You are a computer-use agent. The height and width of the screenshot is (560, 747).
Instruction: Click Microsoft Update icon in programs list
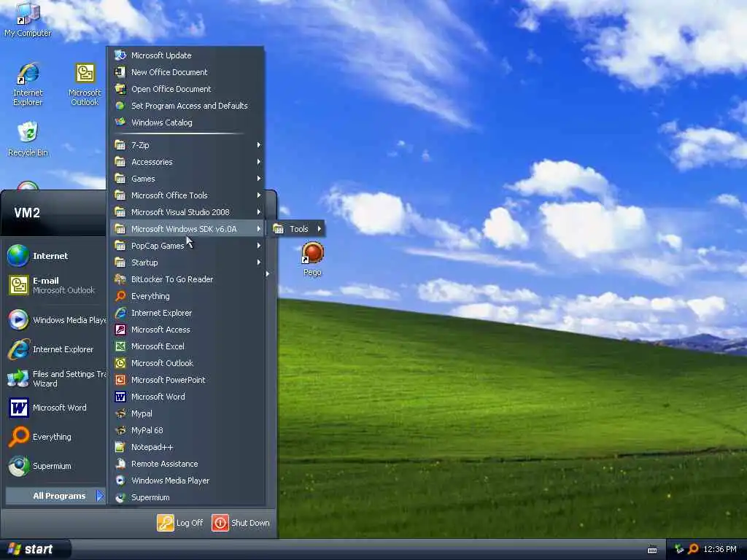click(x=120, y=55)
